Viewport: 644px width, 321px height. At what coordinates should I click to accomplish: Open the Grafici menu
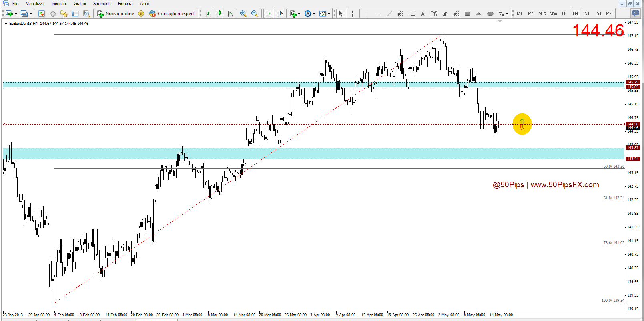coord(80,4)
